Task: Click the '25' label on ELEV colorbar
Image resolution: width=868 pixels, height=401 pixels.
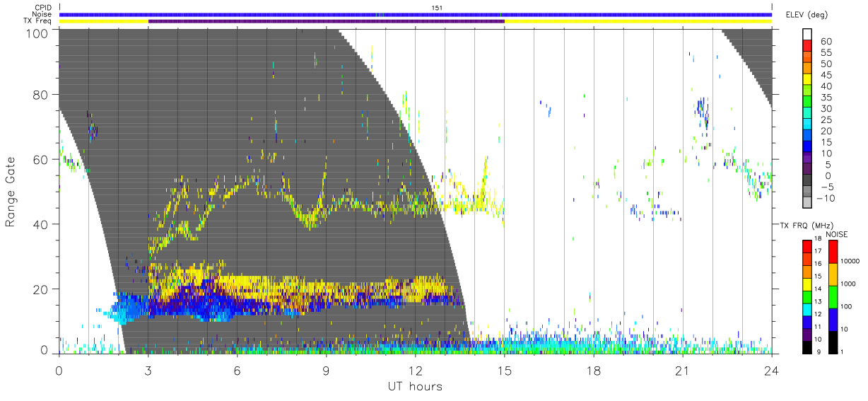Action: click(826, 120)
